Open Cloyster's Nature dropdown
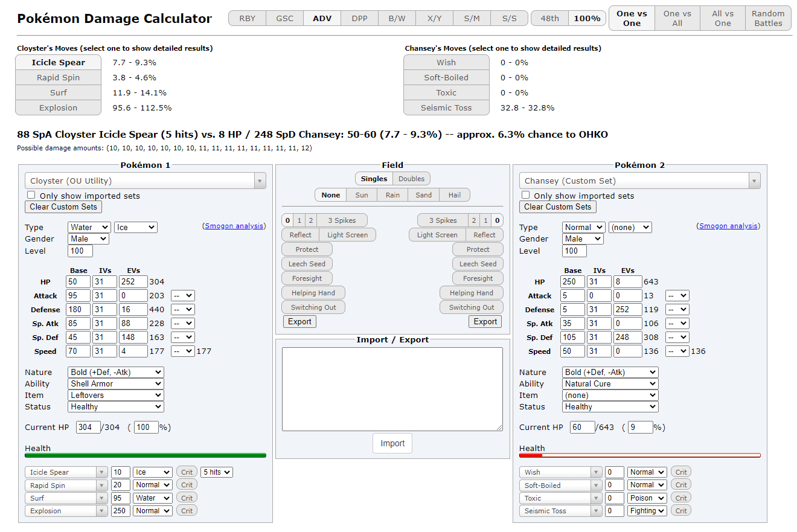The image size is (797, 532). point(115,372)
